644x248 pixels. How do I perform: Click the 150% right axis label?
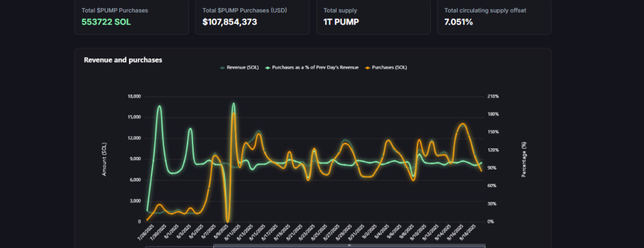493,132
